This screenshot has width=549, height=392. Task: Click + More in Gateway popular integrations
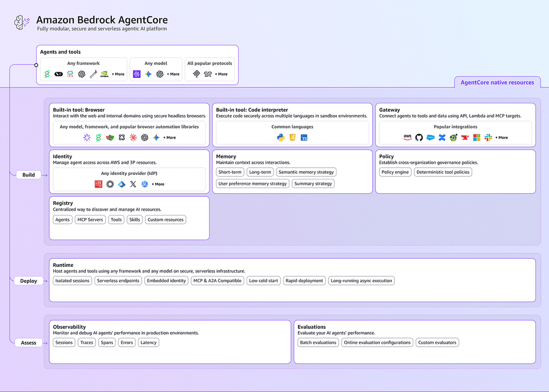[x=502, y=138]
